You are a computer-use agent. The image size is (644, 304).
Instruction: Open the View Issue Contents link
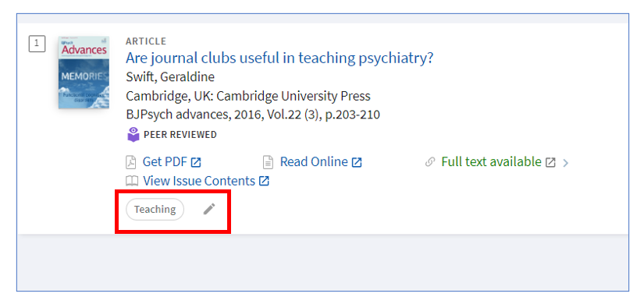pyautogui.click(x=199, y=181)
